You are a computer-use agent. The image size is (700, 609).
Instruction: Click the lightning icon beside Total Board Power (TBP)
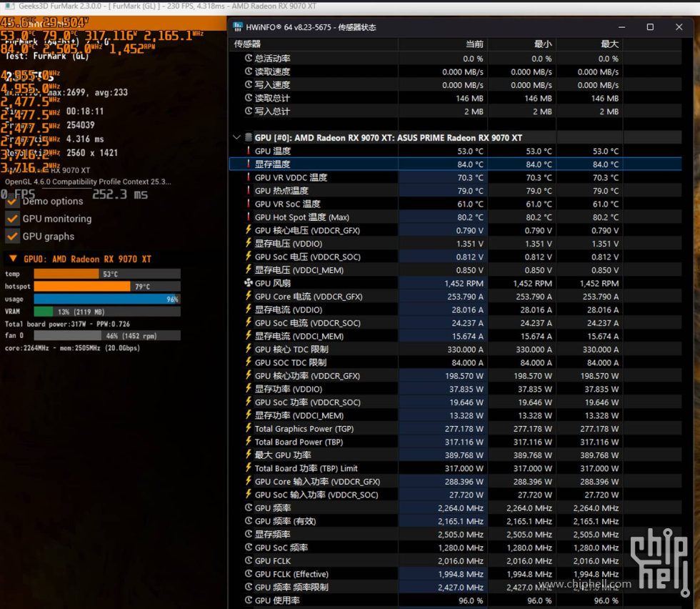tap(249, 442)
